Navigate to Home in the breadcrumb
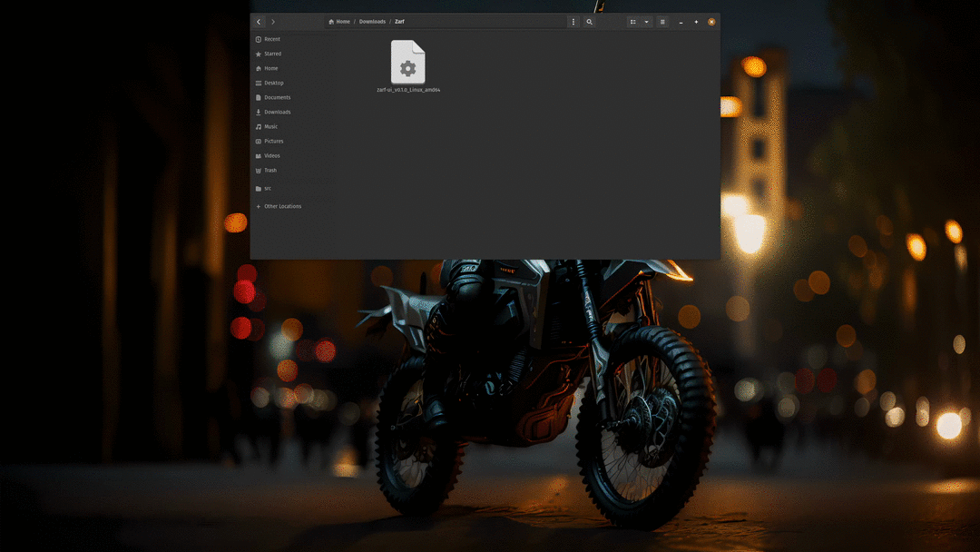Image resolution: width=980 pixels, height=552 pixels. pyautogui.click(x=339, y=22)
